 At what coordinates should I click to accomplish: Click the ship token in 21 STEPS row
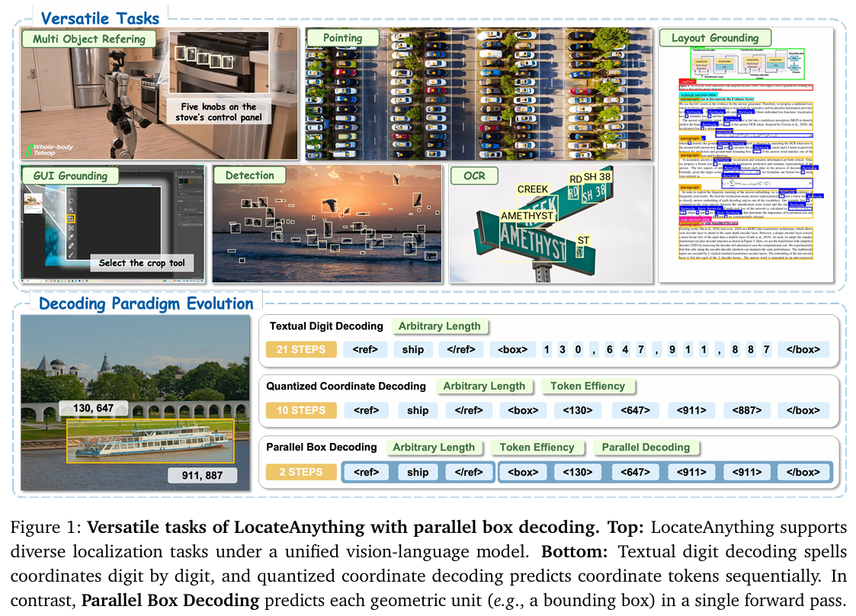pyautogui.click(x=412, y=349)
